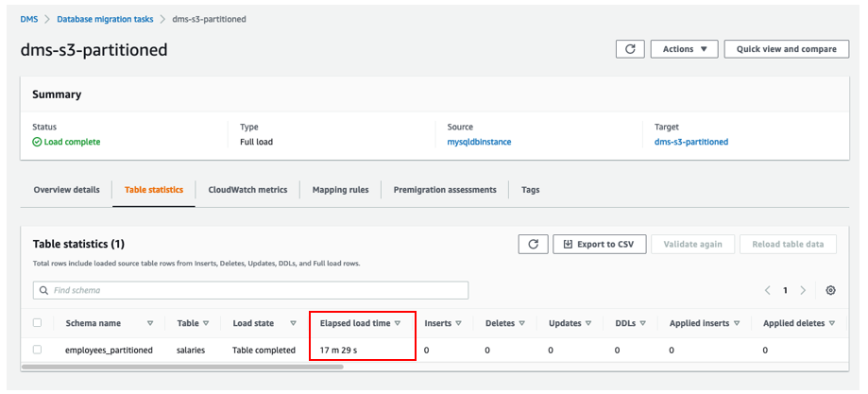Screen dimensions: 868x394
Task: Select the employees_partitioned row checkbox
Action: click(37, 350)
